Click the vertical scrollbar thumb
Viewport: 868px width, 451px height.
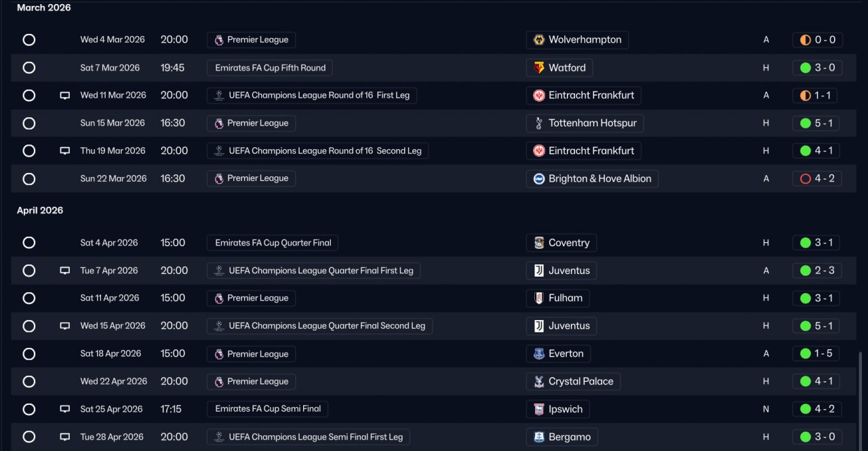861,400
